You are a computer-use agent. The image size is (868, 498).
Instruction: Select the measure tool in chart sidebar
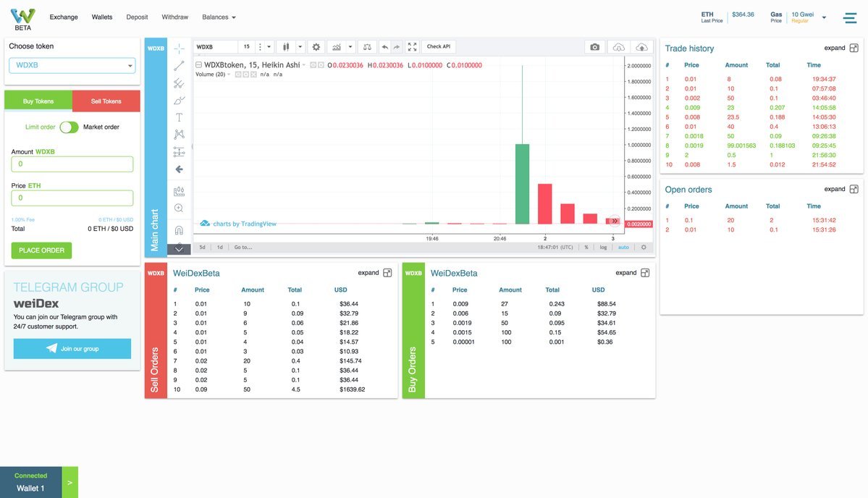coord(179,191)
